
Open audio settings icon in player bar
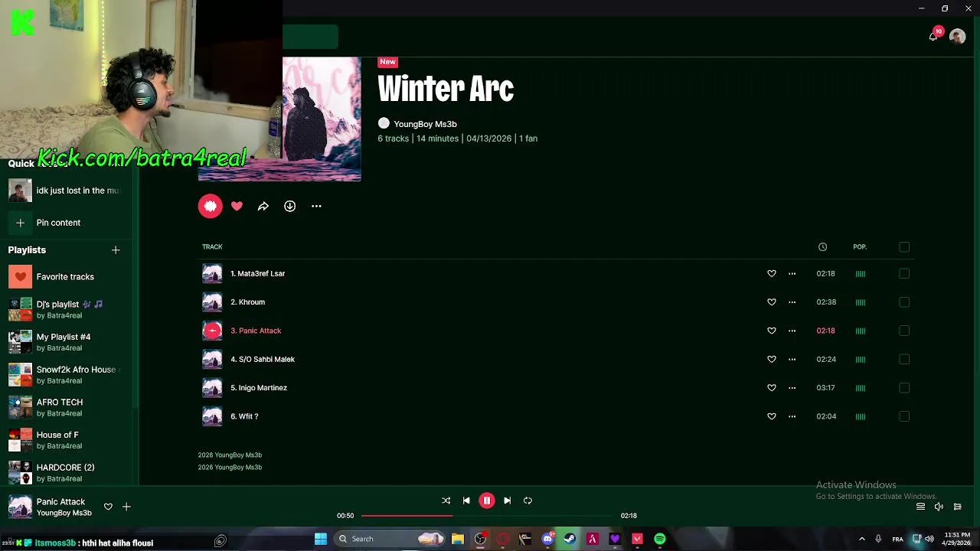957,507
